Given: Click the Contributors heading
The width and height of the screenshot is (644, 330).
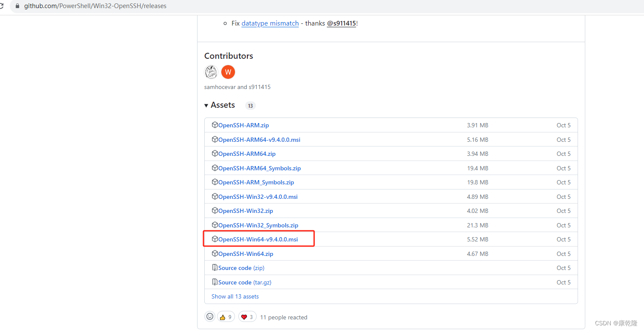Looking at the screenshot, I should pyautogui.click(x=229, y=56).
